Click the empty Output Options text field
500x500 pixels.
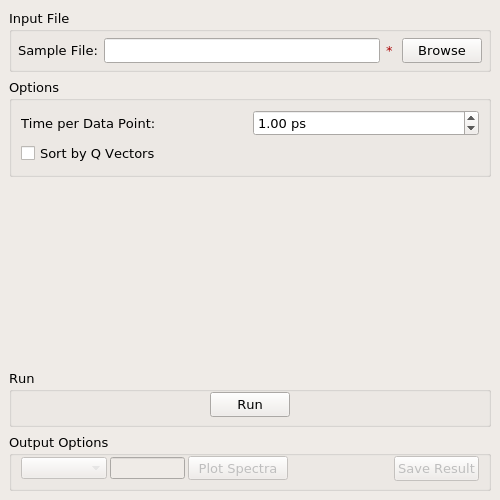[x=147, y=468]
